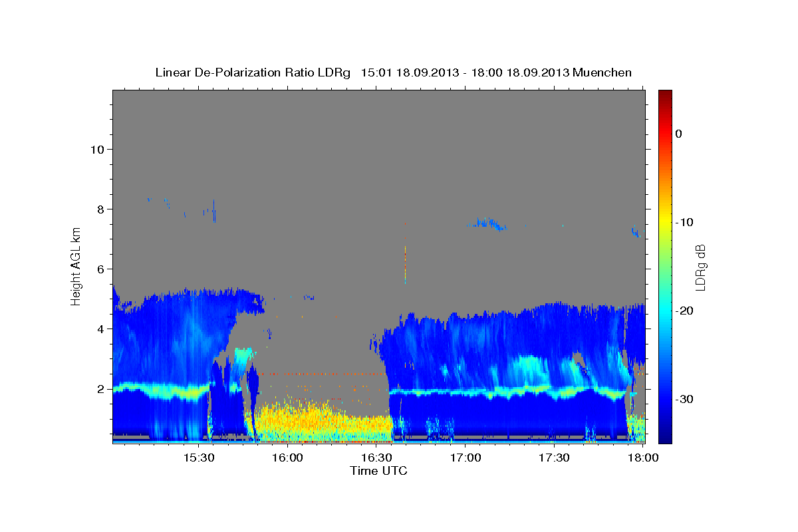Click the 'Time UTC' x-axis label
The height and width of the screenshot is (532, 798).
[378, 471]
